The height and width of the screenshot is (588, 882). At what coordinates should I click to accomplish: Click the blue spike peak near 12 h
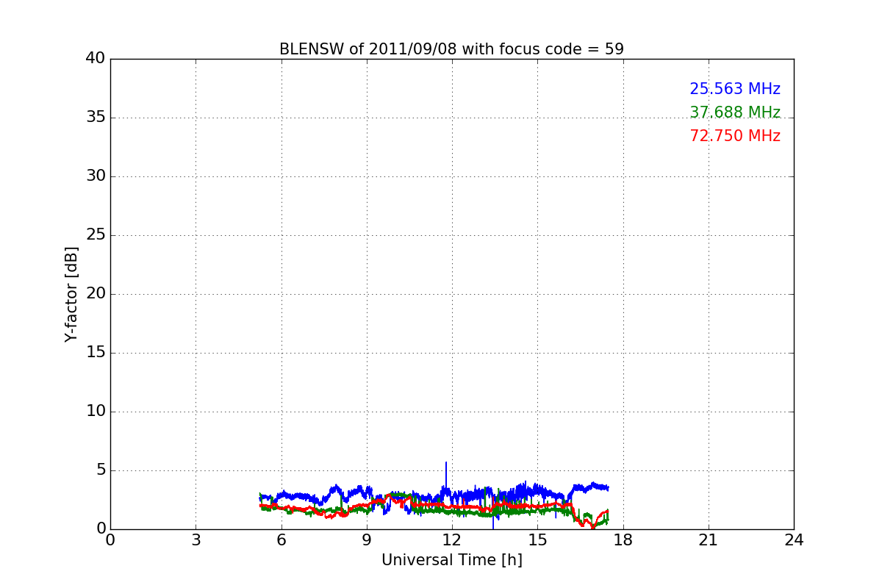[446, 463]
